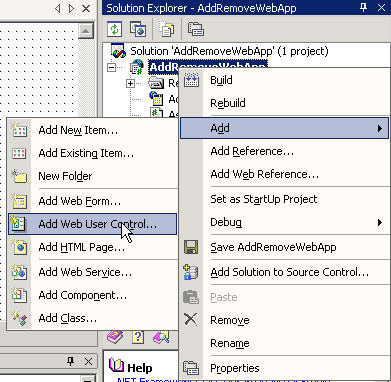Click the Add Component icon
Image resolution: width=391 pixels, height=382 pixels.
[x=19, y=295]
